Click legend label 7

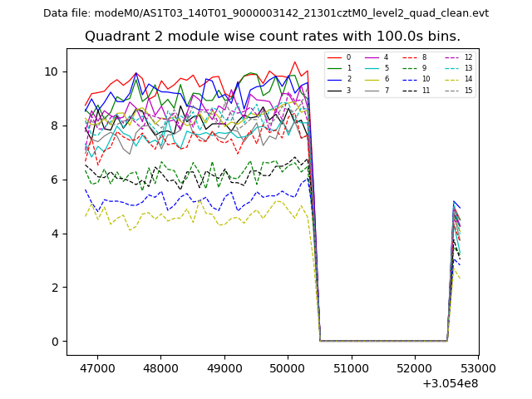click(387, 90)
